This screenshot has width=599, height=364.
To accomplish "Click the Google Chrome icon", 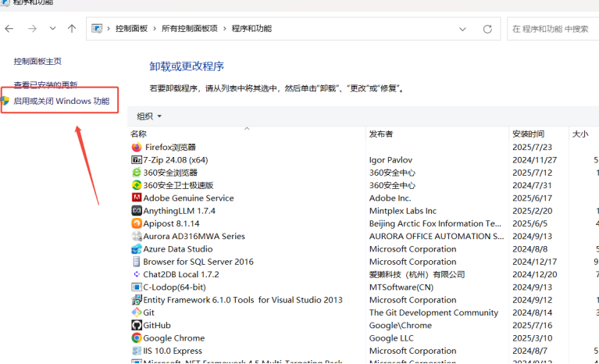I will (137, 338).
